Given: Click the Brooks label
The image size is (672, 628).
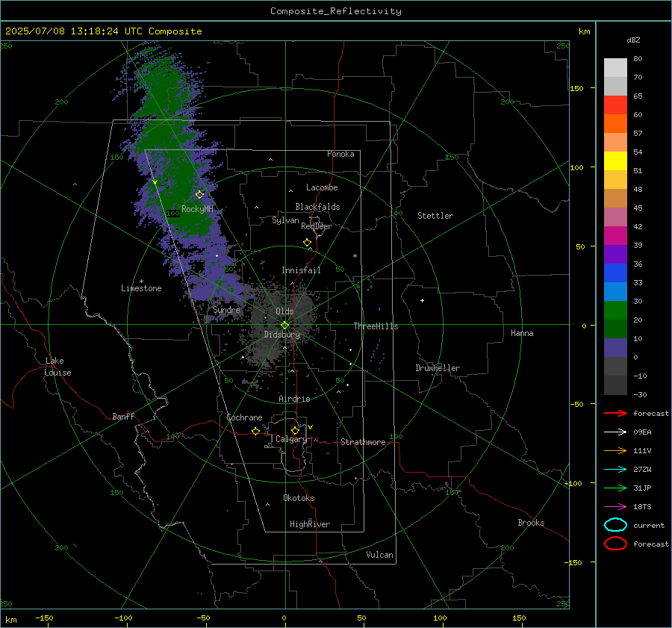Looking at the screenshot, I should pos(531,523).
